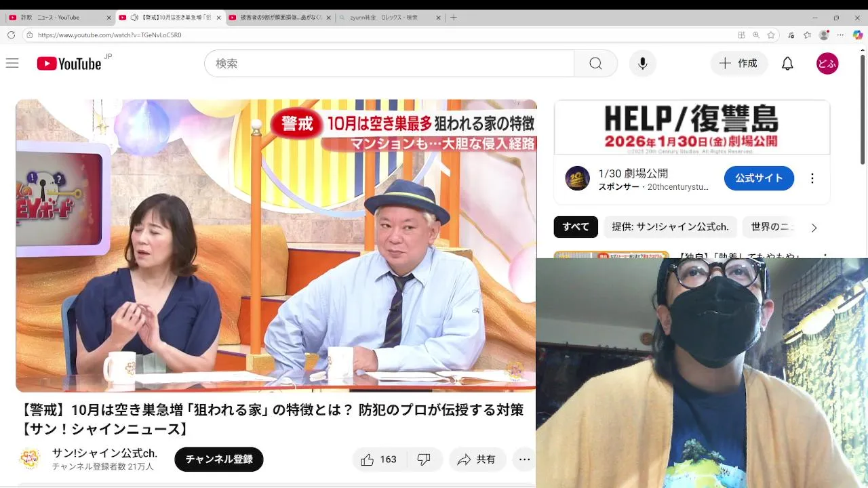This screenshot has width=868, height=488.
Task: Select the 提供: サン!シャイン公式ch. chip
Action: pos(670,227)
